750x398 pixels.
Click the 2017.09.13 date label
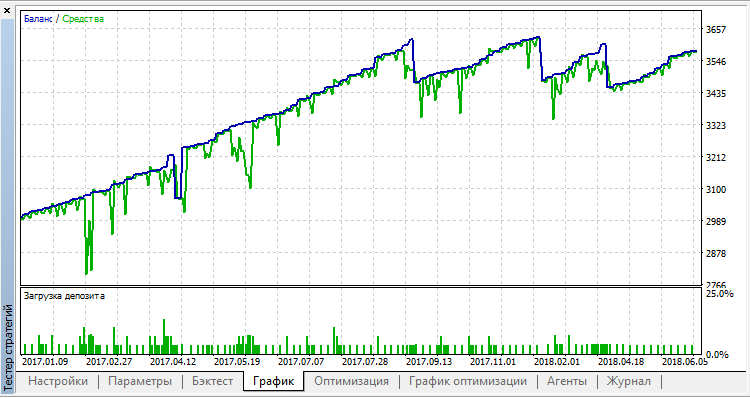[429, 362]
